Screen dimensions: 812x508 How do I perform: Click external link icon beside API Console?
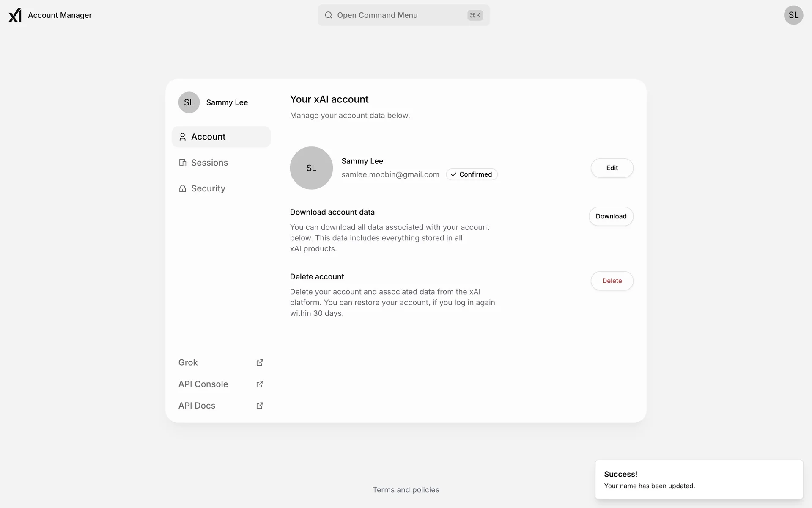260,384
